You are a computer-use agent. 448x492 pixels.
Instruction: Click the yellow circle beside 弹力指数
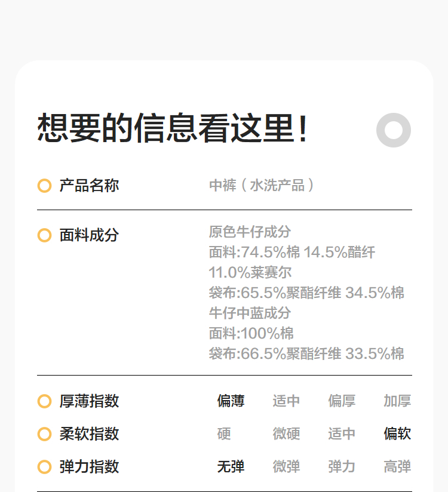(x=44, y=467)
